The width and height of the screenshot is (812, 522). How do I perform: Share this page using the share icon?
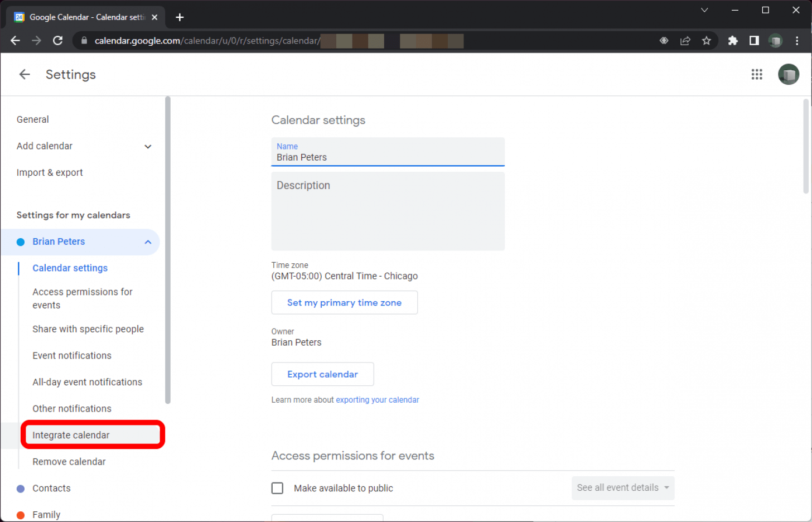pos(685,41)
